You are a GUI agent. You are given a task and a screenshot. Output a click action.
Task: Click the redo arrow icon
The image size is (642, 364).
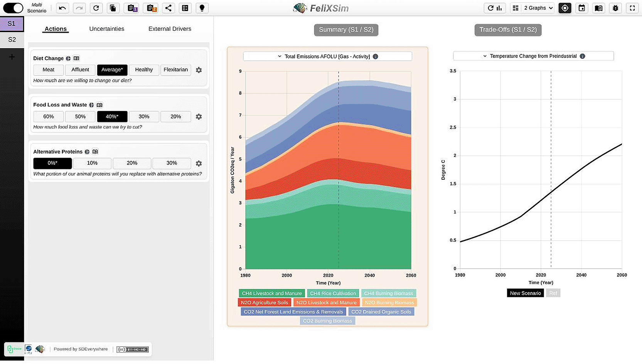[x=79, y=8]
